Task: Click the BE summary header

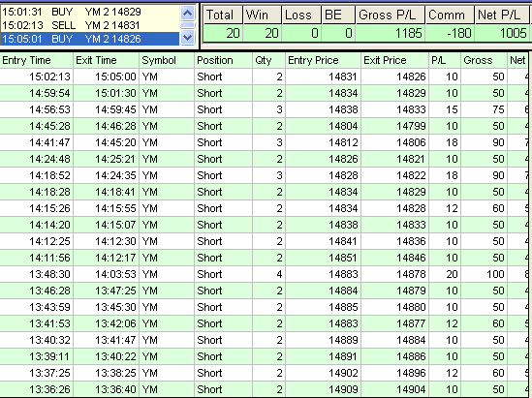Action: tap(338, 15)
